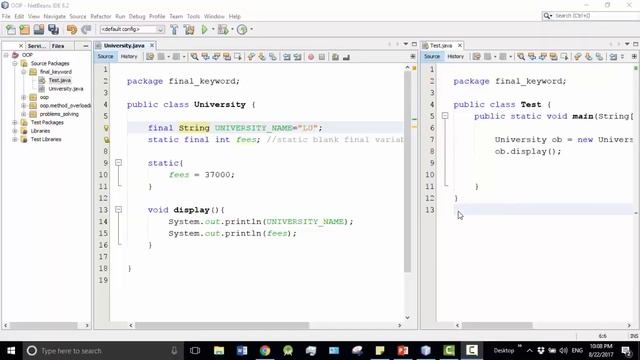Image resolution: width=640 pixels, height=360 pixels.
Task: Open Chrome from the Windows taskbar
Action: [265, 350]
